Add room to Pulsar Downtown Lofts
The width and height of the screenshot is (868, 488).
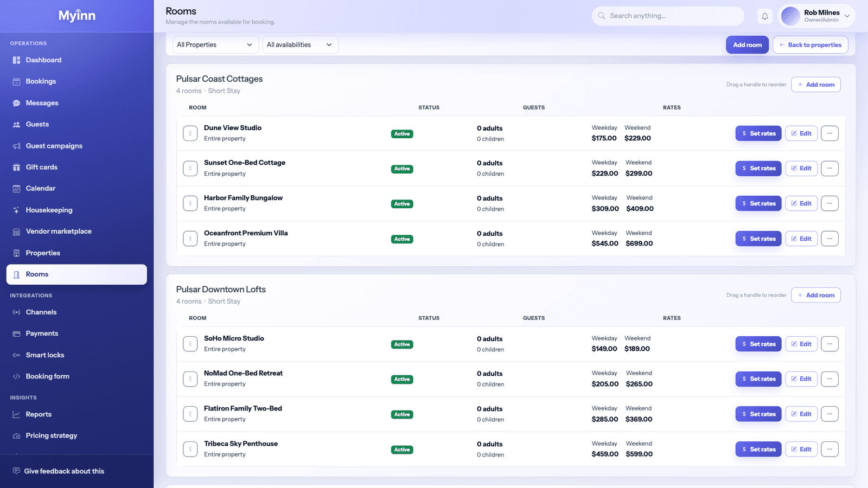pyautogui.click(x=816, y=295)
